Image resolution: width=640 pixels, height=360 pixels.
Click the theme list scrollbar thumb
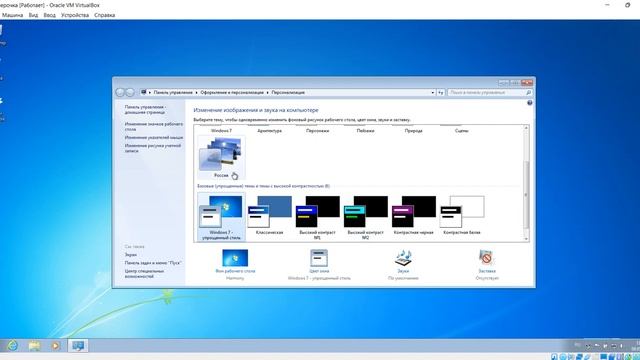[x=526, y=195]
